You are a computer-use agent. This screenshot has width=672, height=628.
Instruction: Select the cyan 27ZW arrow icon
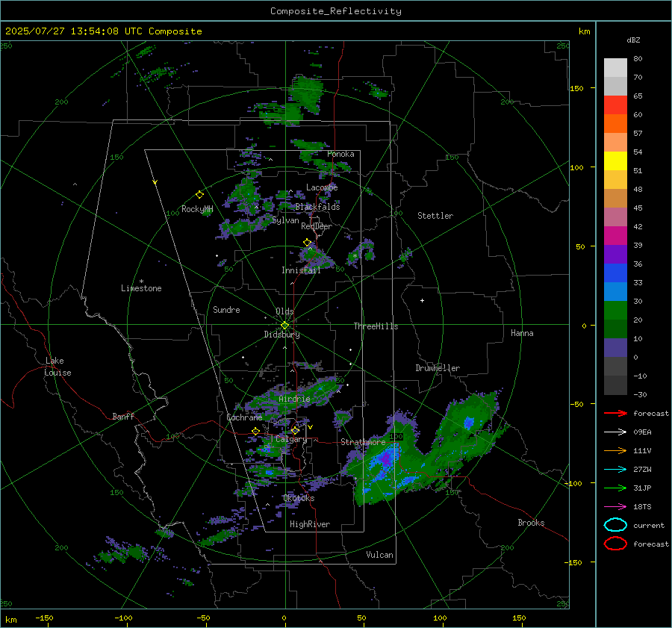click(615, 470)
